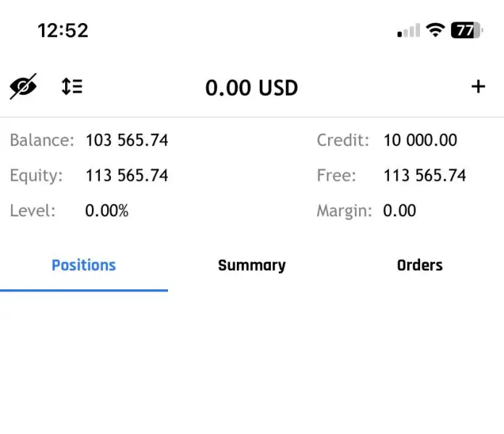Tap the Balance label

[42, 140]
